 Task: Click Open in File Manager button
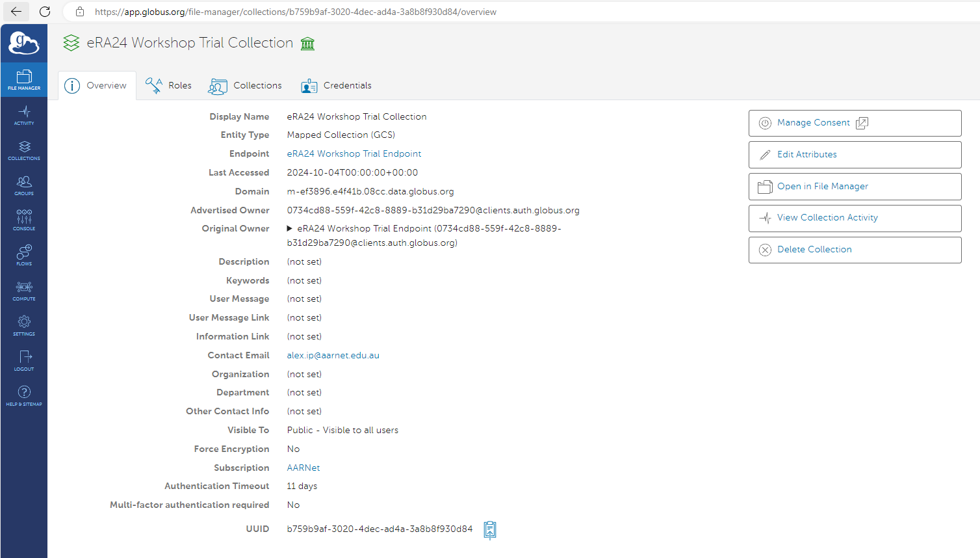coord(855,187)
